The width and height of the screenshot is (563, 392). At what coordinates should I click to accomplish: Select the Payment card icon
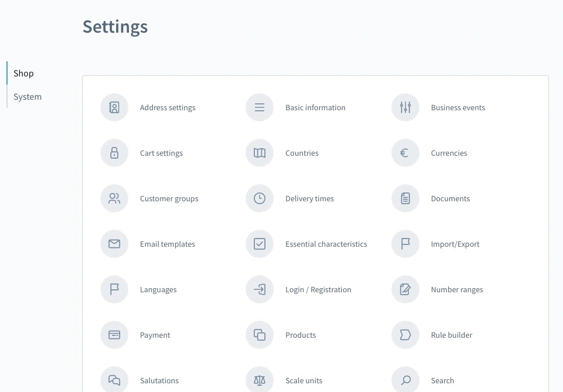(114, 335)
